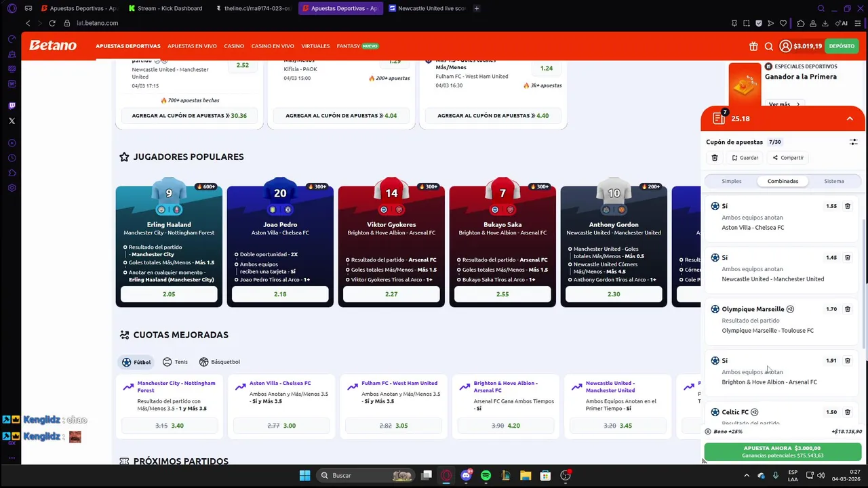Open File Explorer from the taskbar

click(x=525, y=475)
